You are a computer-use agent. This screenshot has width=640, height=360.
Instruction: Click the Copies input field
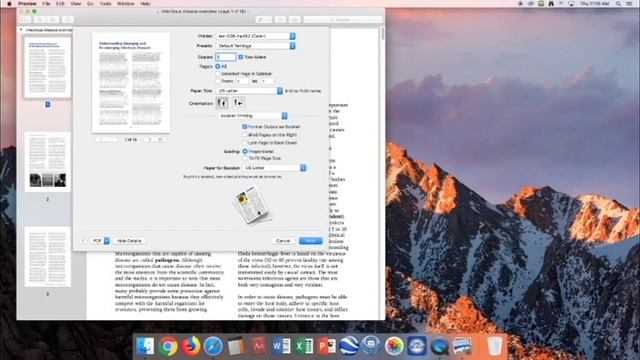click(226, 57)
